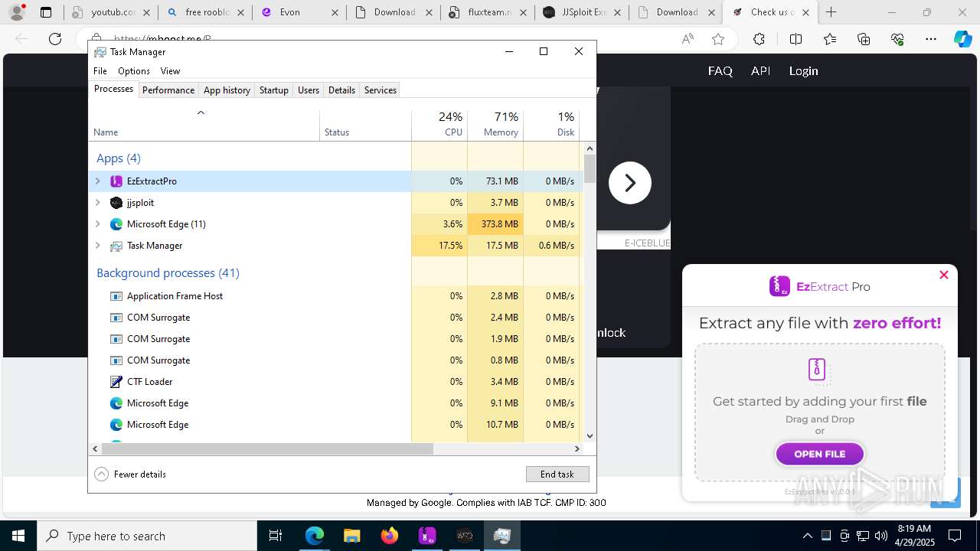
Task: Click the Edge favorites star icon
Action: click(718, 39)
